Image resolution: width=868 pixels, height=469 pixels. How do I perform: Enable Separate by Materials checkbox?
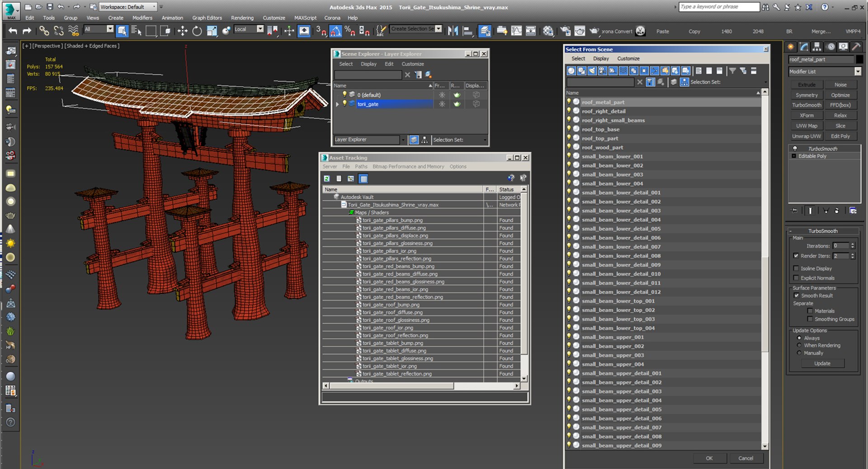[810, 311]
